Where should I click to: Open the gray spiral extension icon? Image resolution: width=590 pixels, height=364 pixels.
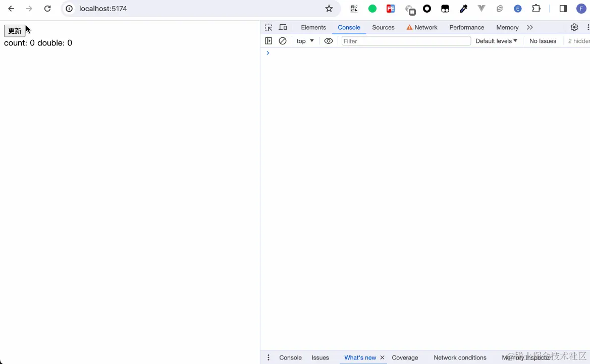click(499, 9)
